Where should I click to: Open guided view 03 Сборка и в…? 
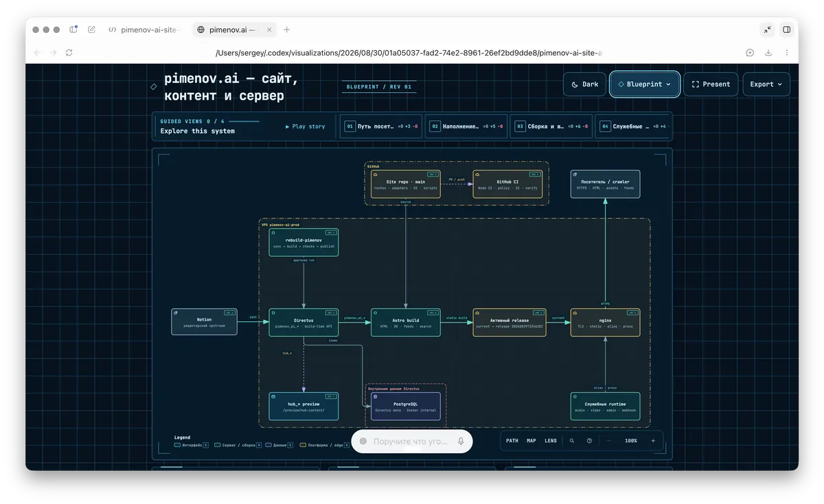(x=551, y=126)
